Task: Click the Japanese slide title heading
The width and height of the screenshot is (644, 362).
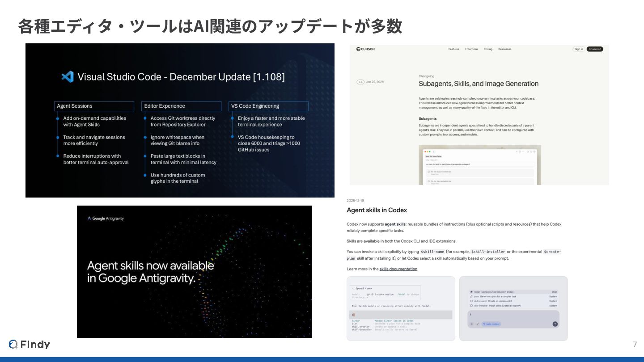Action: (x=210, y=26)
